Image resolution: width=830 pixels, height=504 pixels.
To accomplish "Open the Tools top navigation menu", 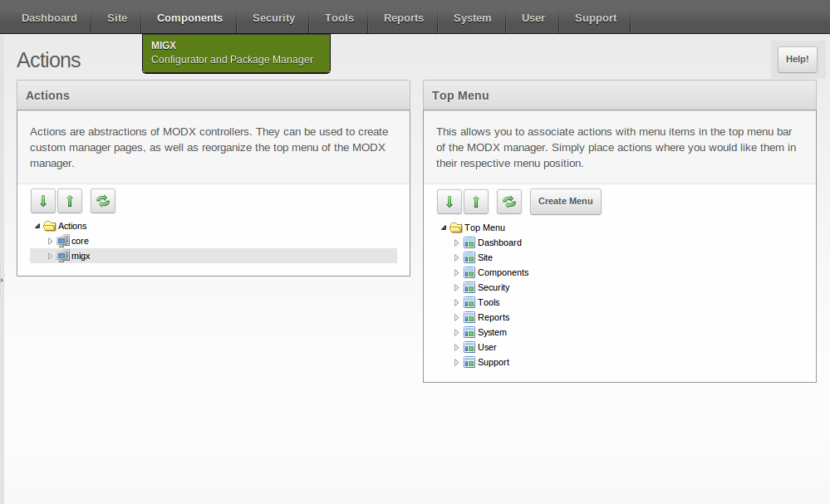I will point(339,17).
